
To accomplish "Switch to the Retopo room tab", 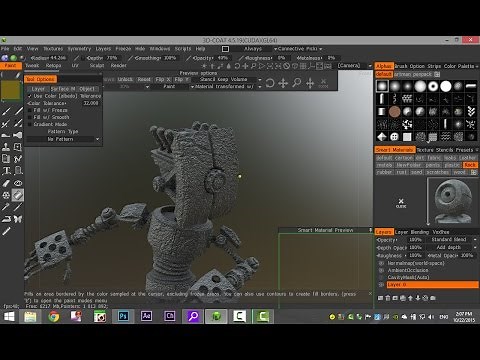I will click(x=53, y=66).
